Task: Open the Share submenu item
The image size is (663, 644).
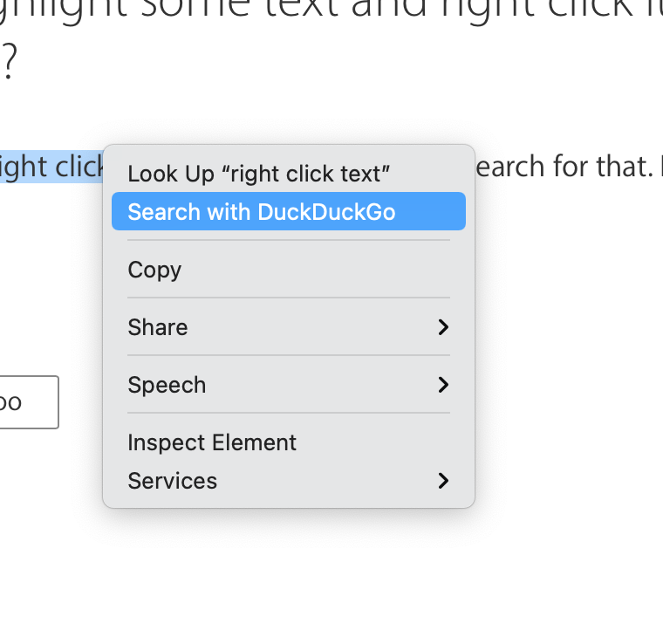Action: (158, 327)
